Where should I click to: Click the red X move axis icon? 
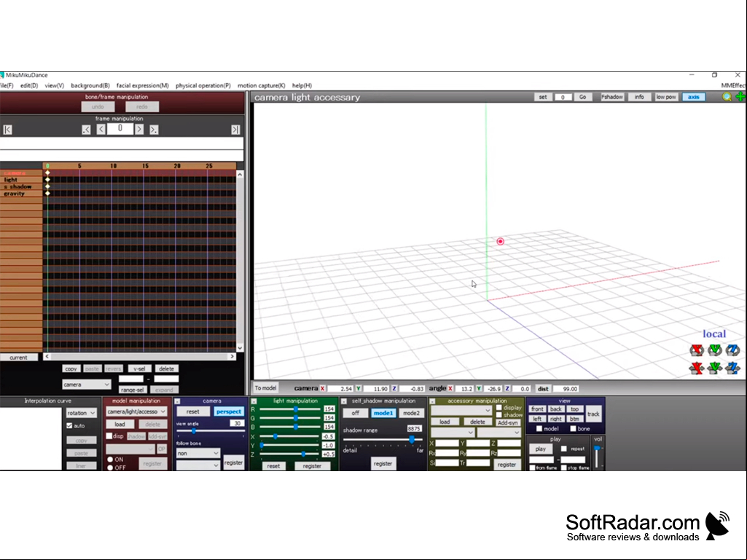[697, 368]
